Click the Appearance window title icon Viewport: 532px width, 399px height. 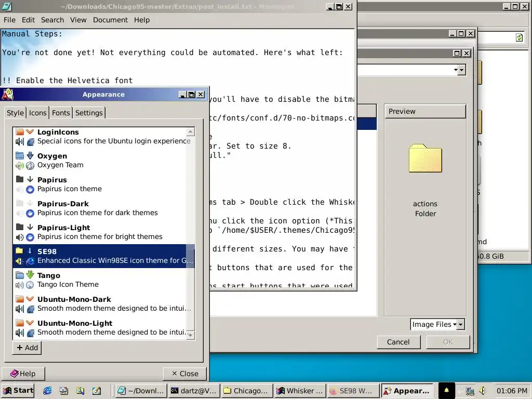pyautogui.click(x=7, y=94)
